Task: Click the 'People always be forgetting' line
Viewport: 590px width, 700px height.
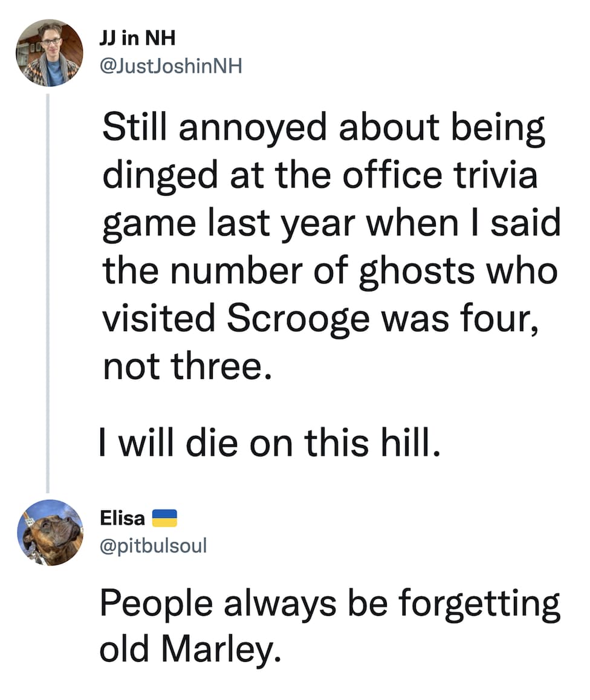Action: pyautogui.click(x=329, y=603)
